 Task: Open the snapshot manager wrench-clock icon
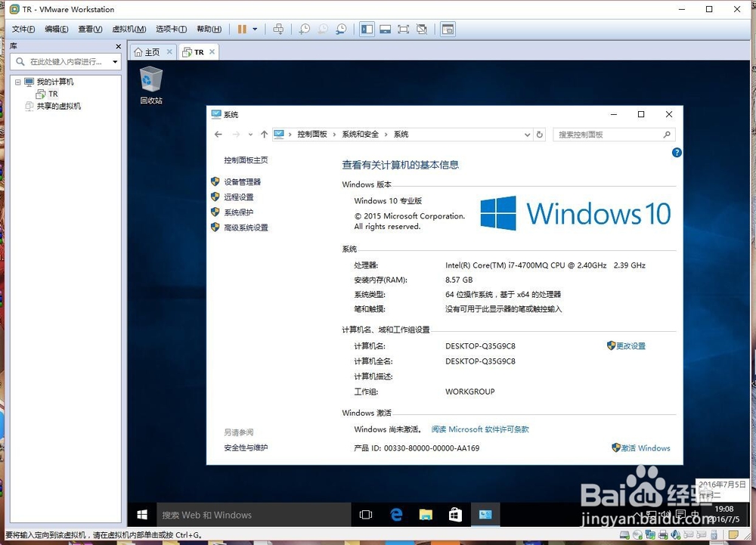tap(341, 29)
